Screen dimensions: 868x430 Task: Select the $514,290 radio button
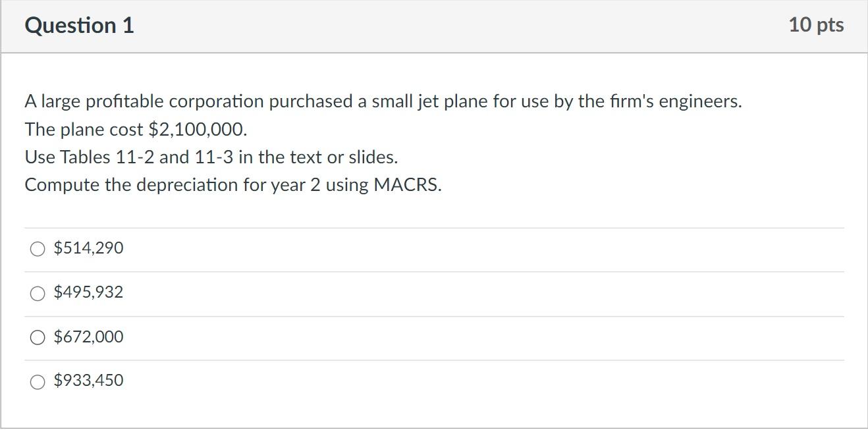tap(38, 248)
